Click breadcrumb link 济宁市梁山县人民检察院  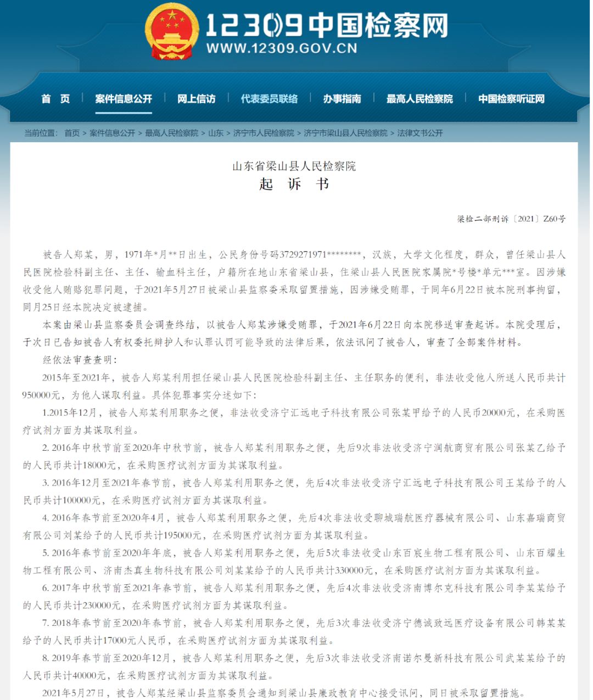[x=345, y=133]
